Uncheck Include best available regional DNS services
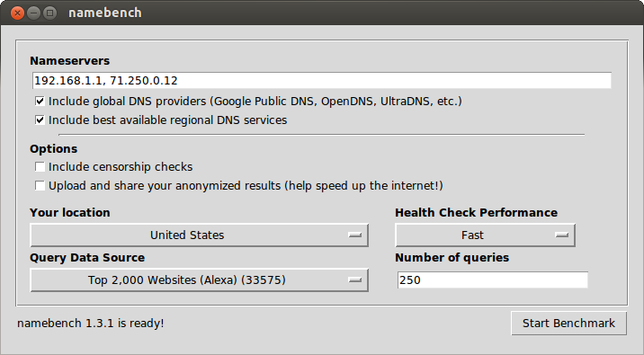Screen dimensions: 644x355 click(40, 120)
